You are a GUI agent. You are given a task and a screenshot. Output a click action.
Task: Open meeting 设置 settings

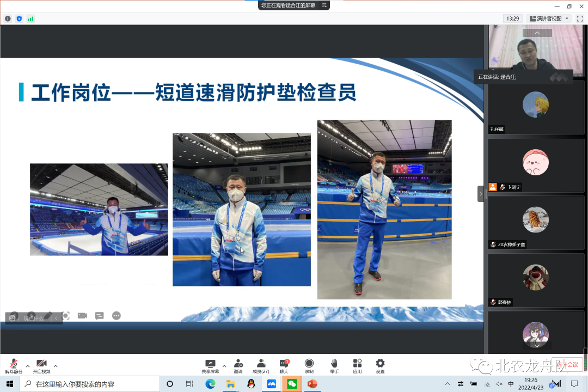(x=379, y=365)
